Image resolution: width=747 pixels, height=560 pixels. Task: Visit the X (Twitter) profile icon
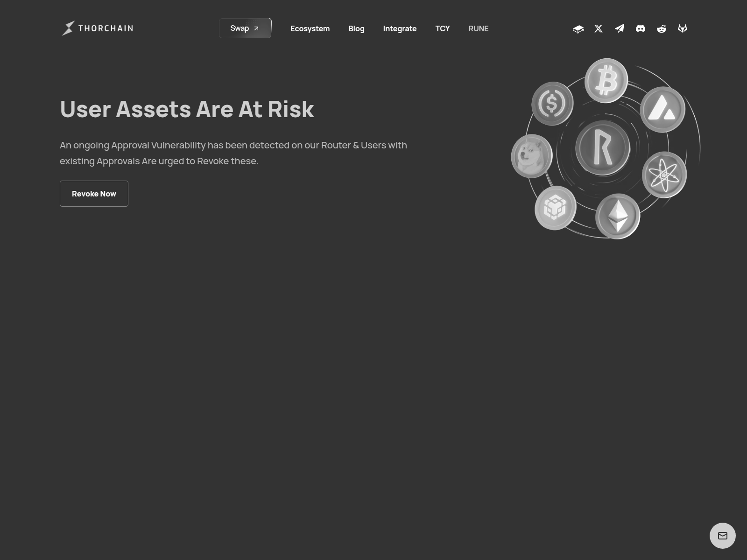pyautogui.click(x=599, y=28)
